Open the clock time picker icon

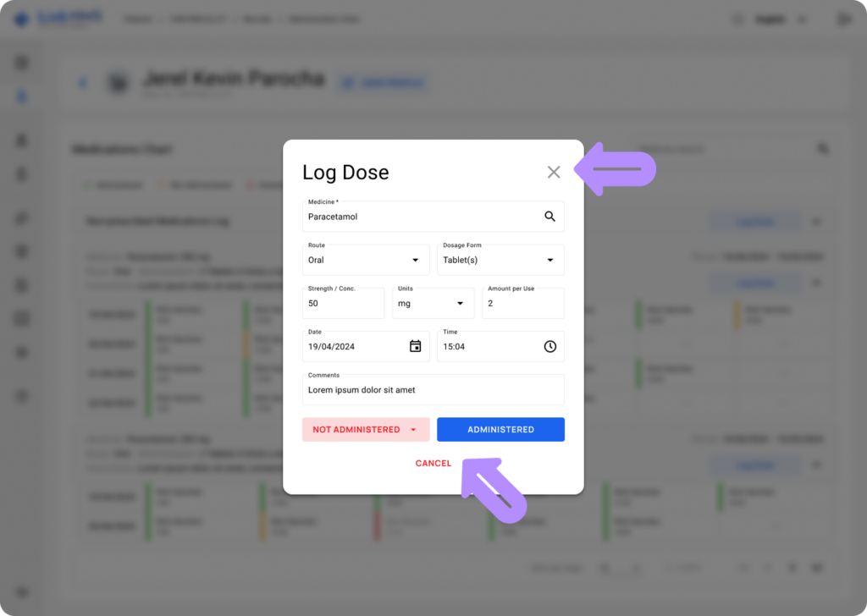[549, 346]
